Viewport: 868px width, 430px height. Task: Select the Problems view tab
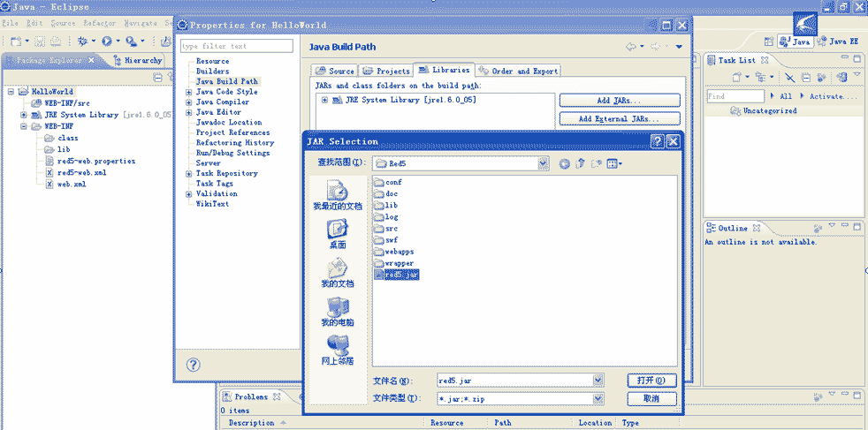coord(251,396)
